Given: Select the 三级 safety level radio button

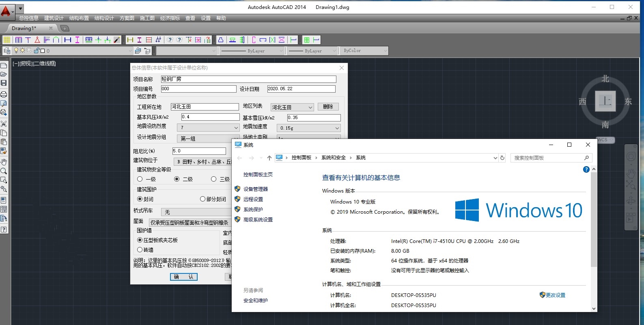Looking at the screenshot, I should [x=213, y=179].
